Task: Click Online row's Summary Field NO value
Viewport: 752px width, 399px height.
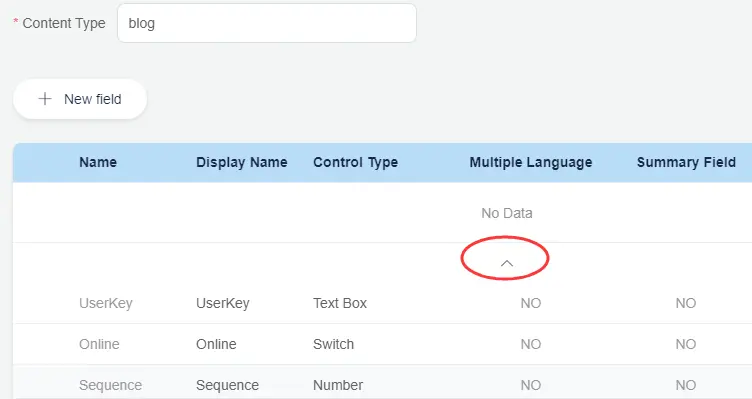Action: coord(686,344)
